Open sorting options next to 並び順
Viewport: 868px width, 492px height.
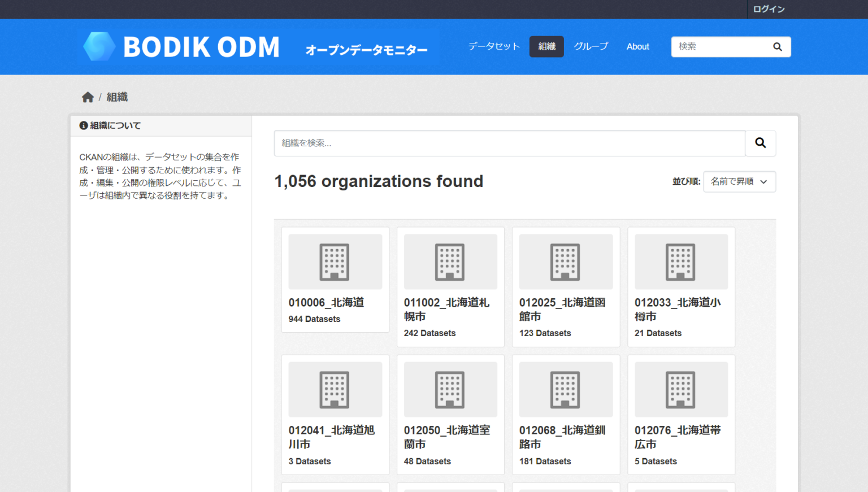click(739, 181)
